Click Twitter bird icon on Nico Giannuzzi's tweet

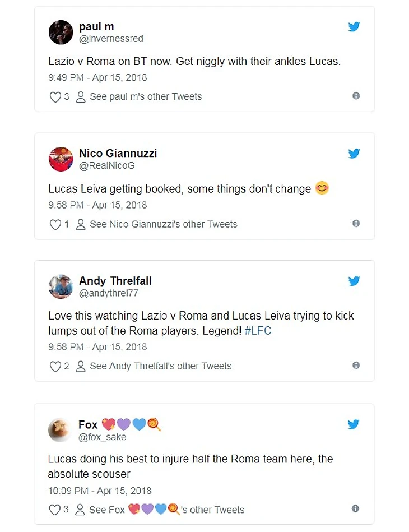(354, 154)
